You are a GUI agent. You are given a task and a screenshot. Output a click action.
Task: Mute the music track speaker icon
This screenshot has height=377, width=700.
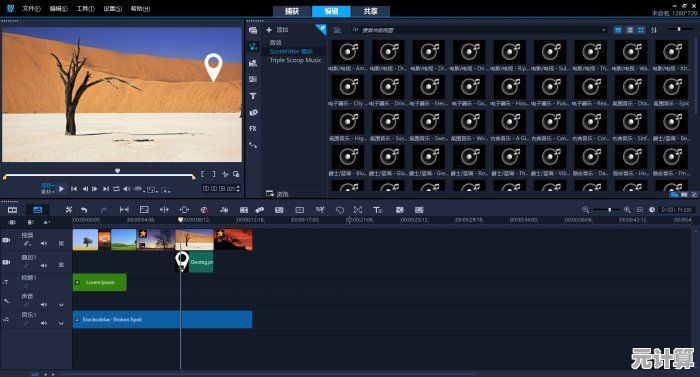pyautogui.click(x=44, y=323)
